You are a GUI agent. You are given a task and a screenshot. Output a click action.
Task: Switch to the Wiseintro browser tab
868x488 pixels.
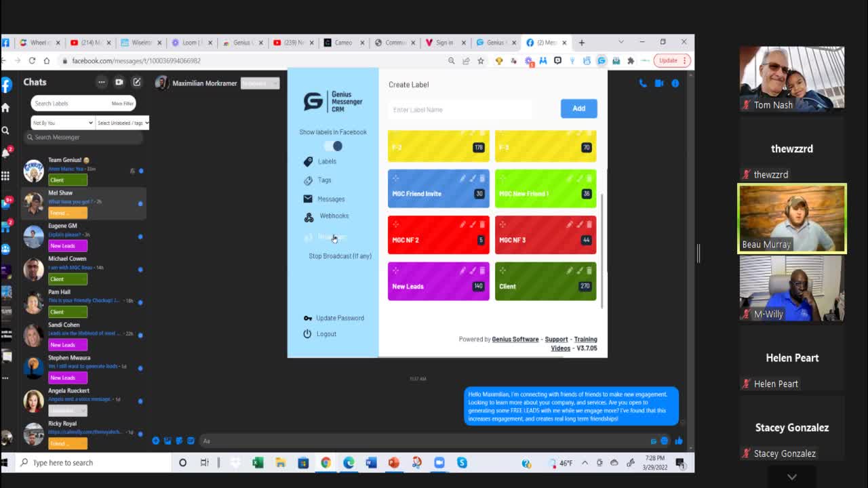pyautogui.click(x=141, y=43)
